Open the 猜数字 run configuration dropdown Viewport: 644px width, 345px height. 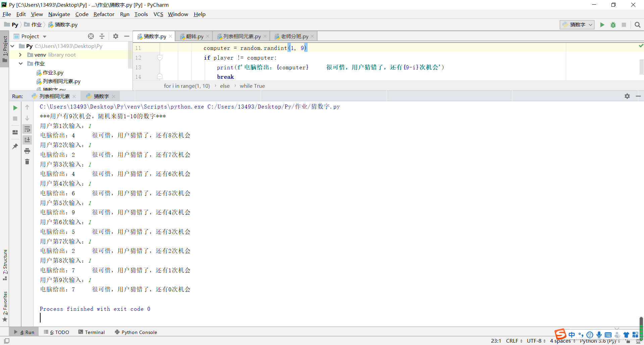point(577,25)
